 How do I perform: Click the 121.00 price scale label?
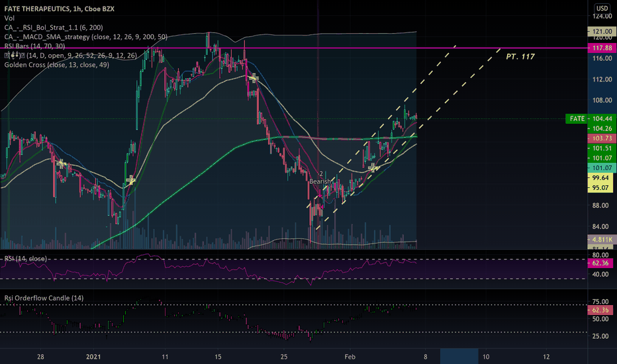point(602,32)
